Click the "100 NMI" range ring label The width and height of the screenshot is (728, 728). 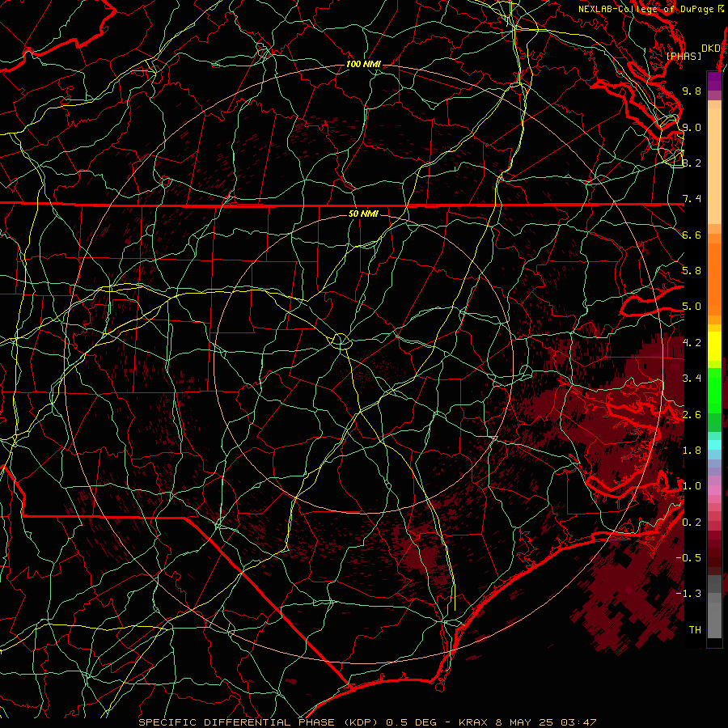click(363, 64)
